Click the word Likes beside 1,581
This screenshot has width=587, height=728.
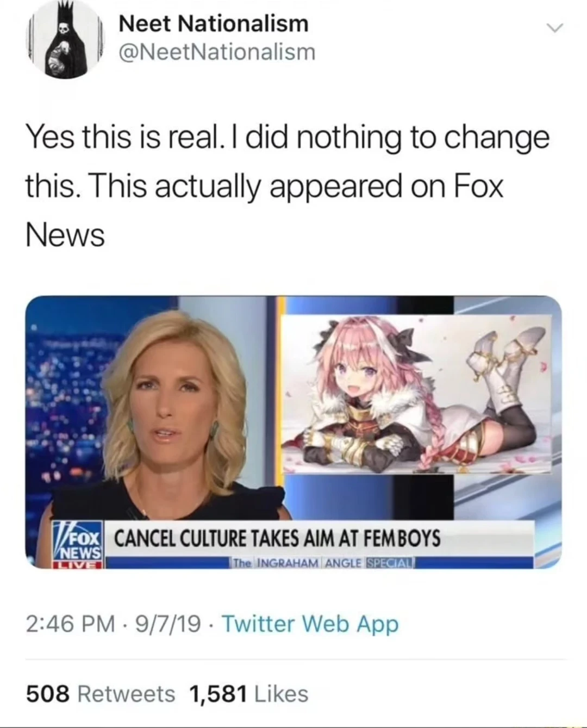[281, 694]
